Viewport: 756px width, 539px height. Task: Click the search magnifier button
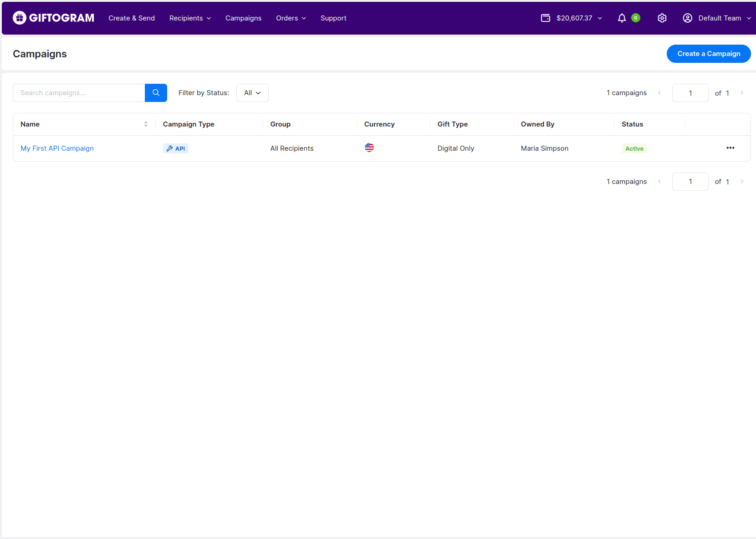[156, 93]
